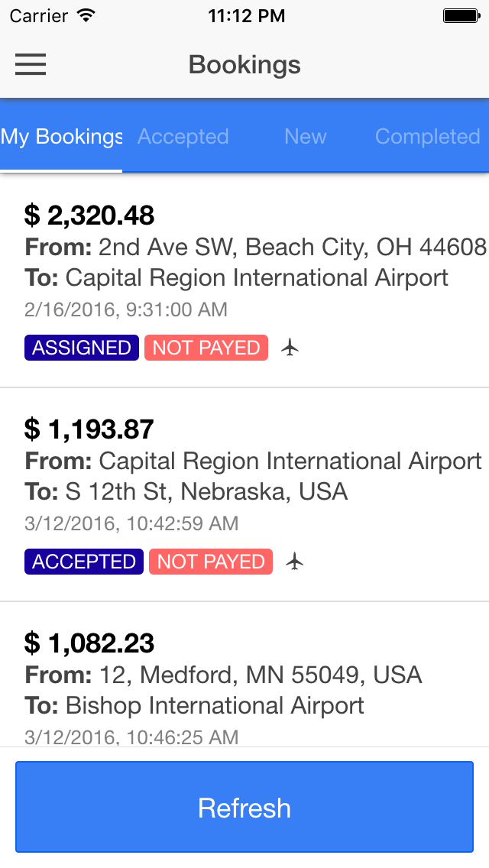Tap the battery indicator icon
Image resolution: width=489 pixels, height=868 pixels.
pyautogui.click(x=461, y=15)
